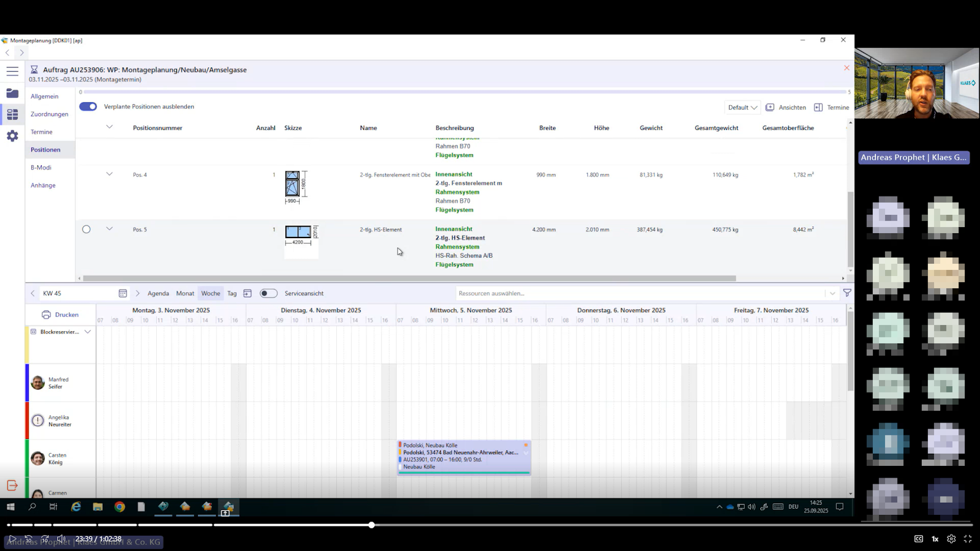Switch to the Zuordnungen tab
Viewport: 980px width, 551px height.
tap(50, 114)
